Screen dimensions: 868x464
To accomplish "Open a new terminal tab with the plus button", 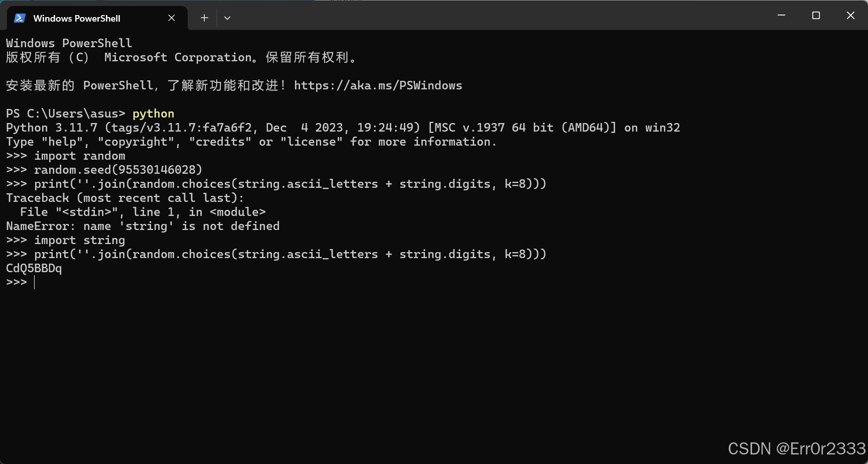I will 204,18.
